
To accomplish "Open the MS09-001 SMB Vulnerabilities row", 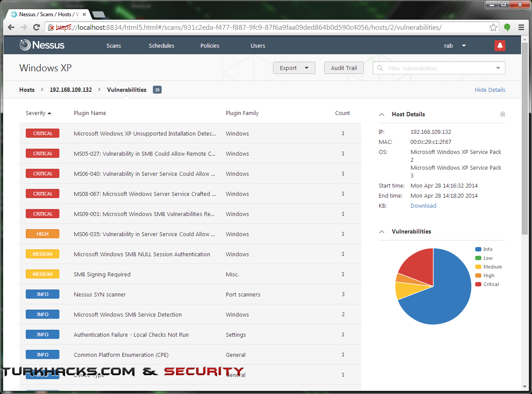I will click(190, 214).
